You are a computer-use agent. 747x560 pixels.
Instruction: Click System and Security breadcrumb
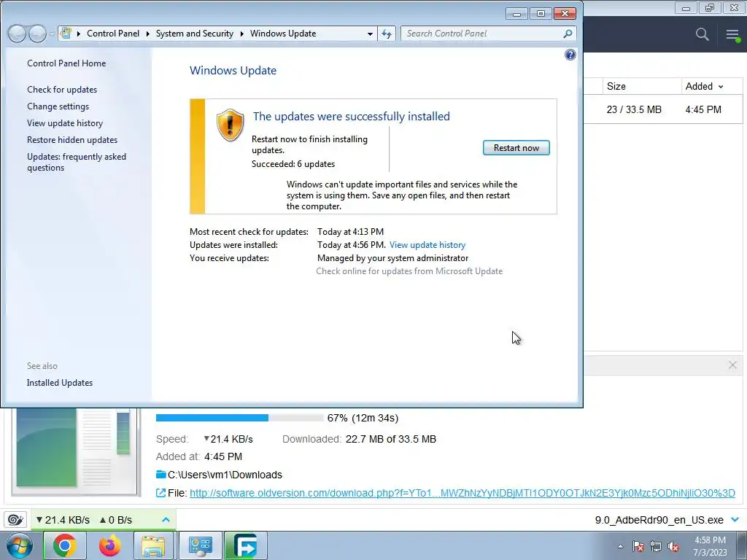195,34
